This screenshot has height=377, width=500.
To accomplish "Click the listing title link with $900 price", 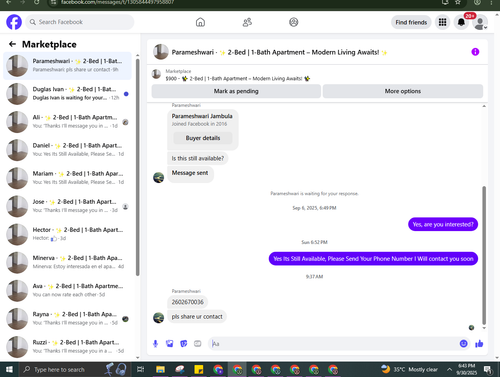I will pyautogui.click(x=238, y=79).
